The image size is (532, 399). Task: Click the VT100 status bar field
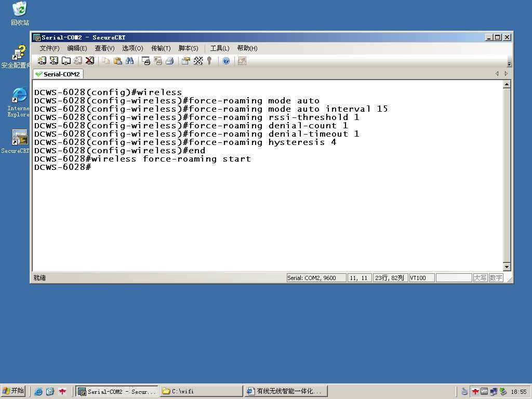point(422,278)
